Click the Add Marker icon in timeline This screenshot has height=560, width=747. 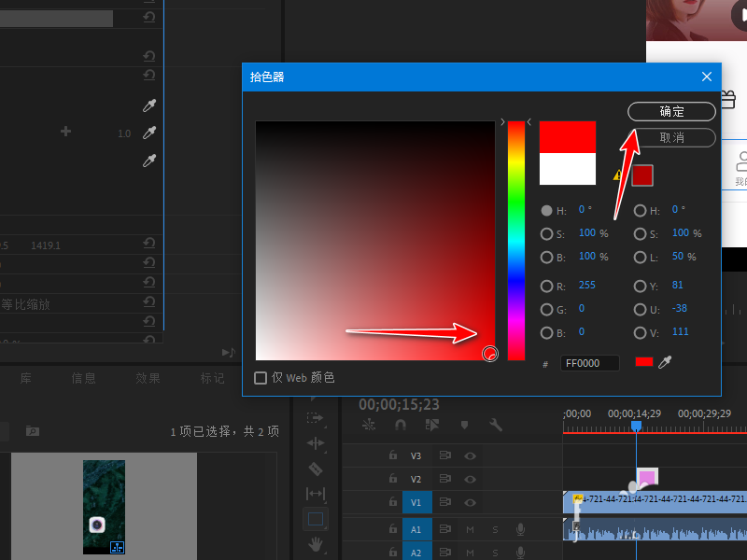[x=464, y=425]
